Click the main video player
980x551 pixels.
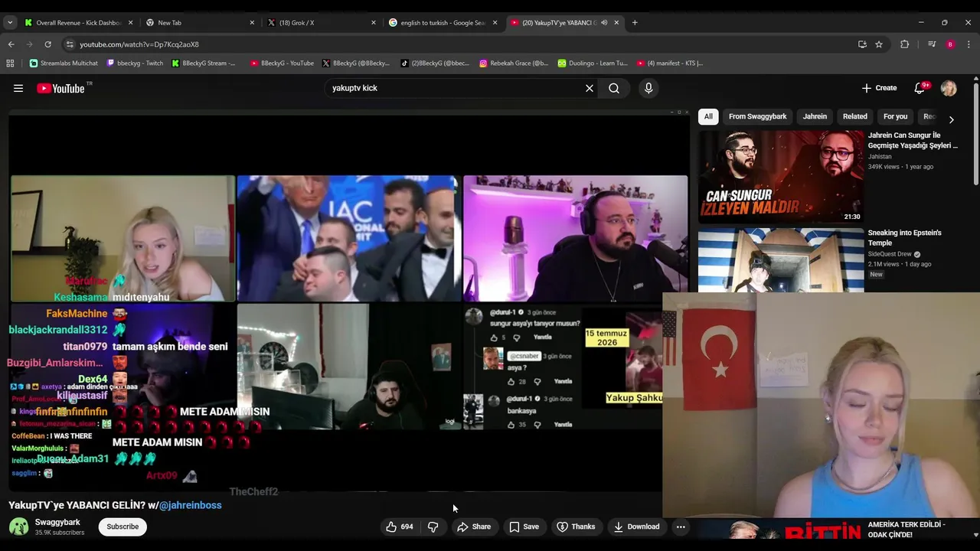349,303
